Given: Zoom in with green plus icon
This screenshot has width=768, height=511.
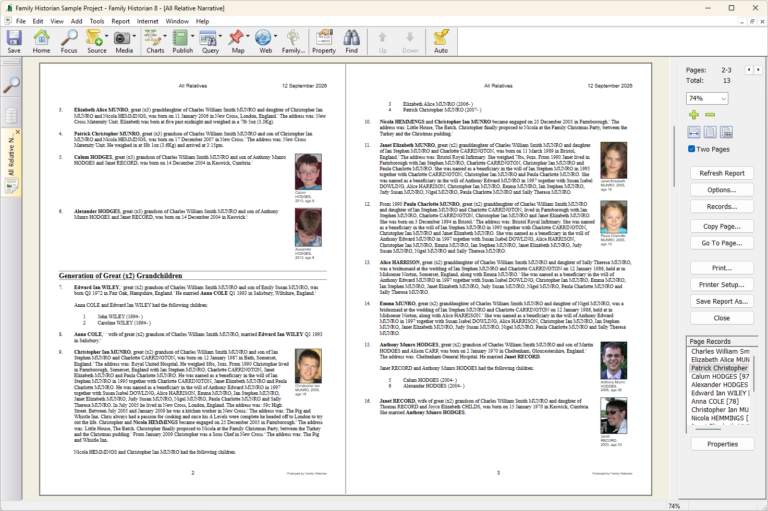Looking at the screenshot, I should 694,115.
